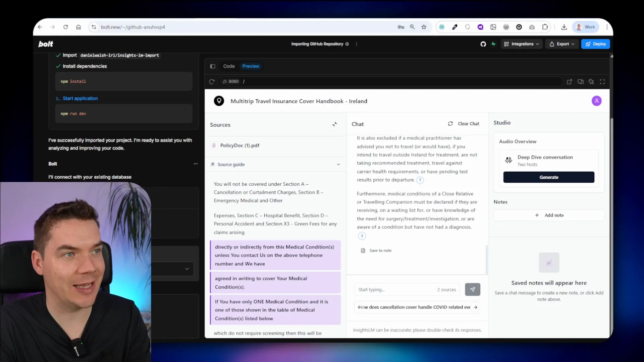This screenshot has width=644, height=362.
Task: Open the browser extensions puzzle icon
Action: tap(545, 27)
